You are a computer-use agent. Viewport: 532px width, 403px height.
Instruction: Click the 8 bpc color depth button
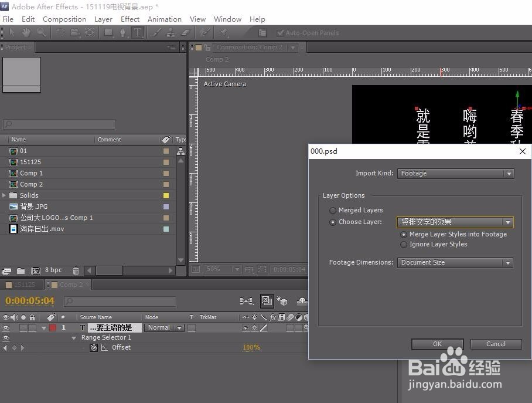(x=53, y=270)
